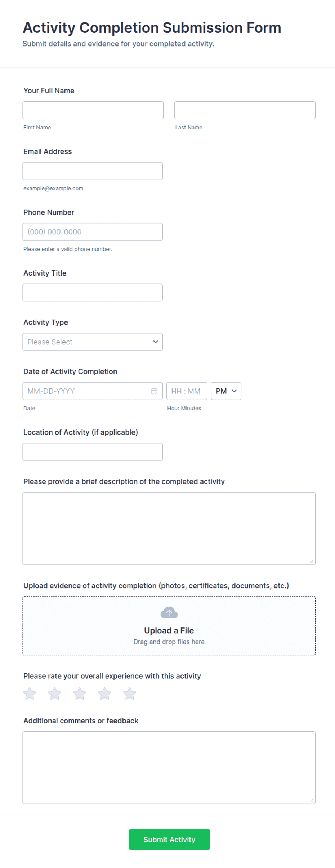Click the Additional comments text area

pos(169,768)
